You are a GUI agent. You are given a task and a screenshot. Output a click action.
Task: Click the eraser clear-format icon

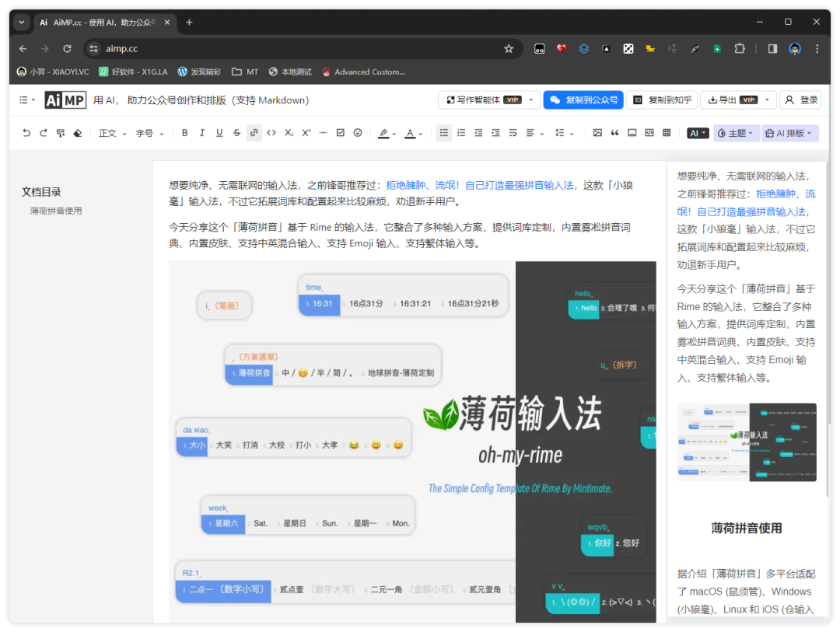[78, 133]
